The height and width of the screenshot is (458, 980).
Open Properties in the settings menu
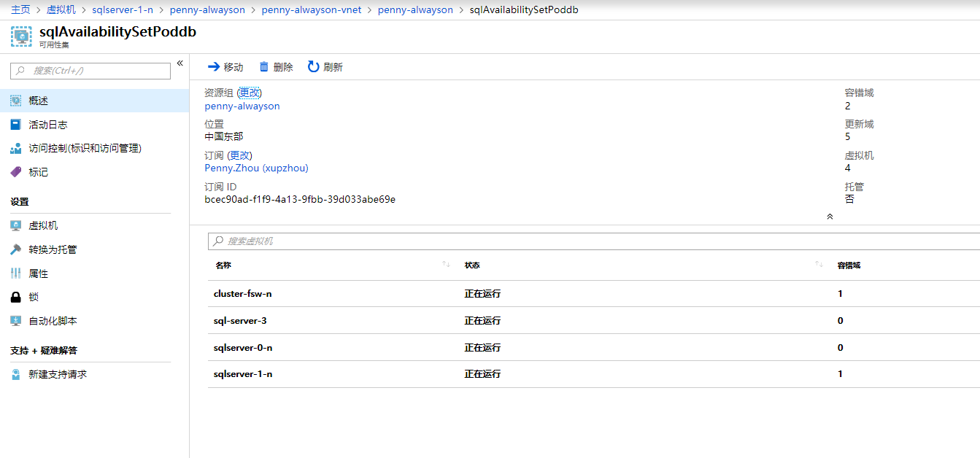point(38,273)
